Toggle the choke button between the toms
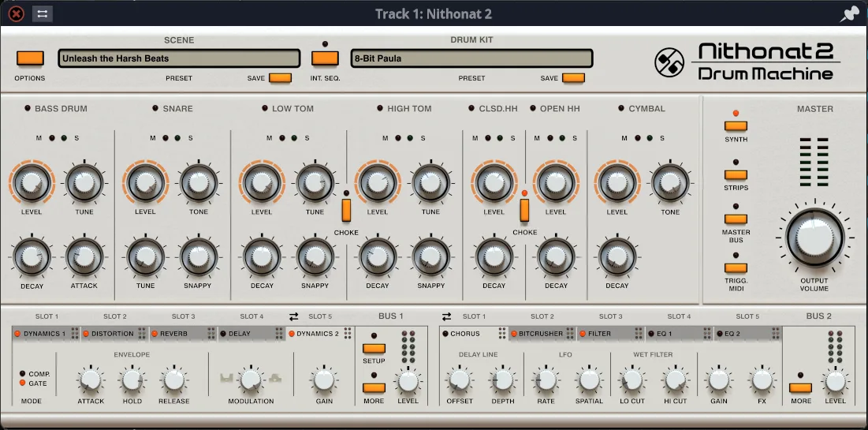868x430 pixels. (x=346, y=210)
